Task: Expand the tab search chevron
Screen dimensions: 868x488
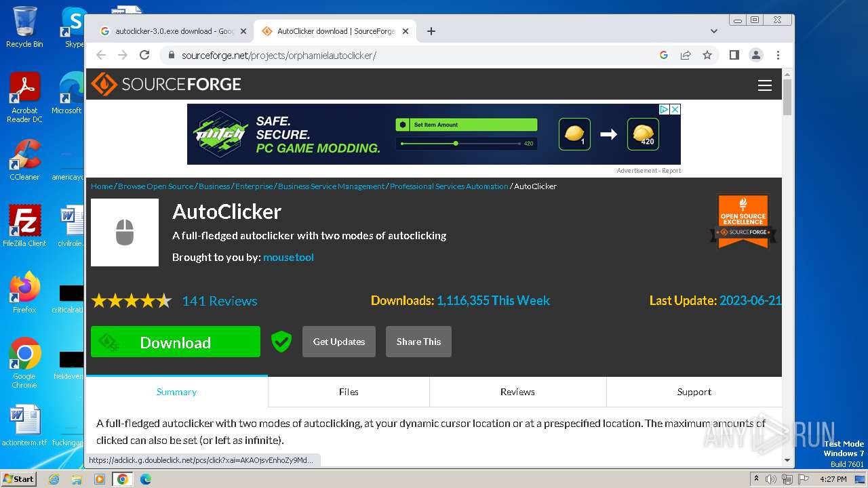Action: point(713,31)
